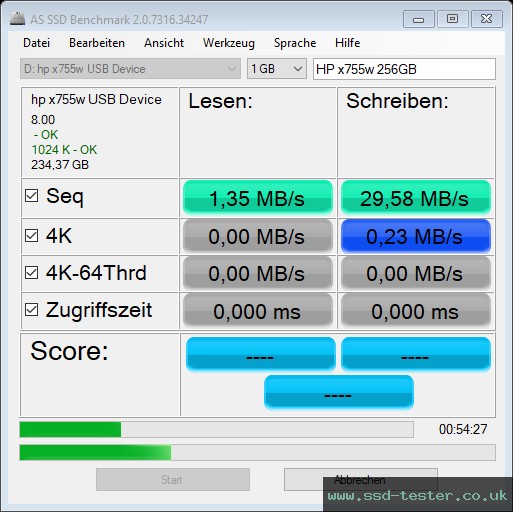Screen dimensions: 513x512
Task: Click the hp x755w USB Device info label
Action: (x=96, y=99)
